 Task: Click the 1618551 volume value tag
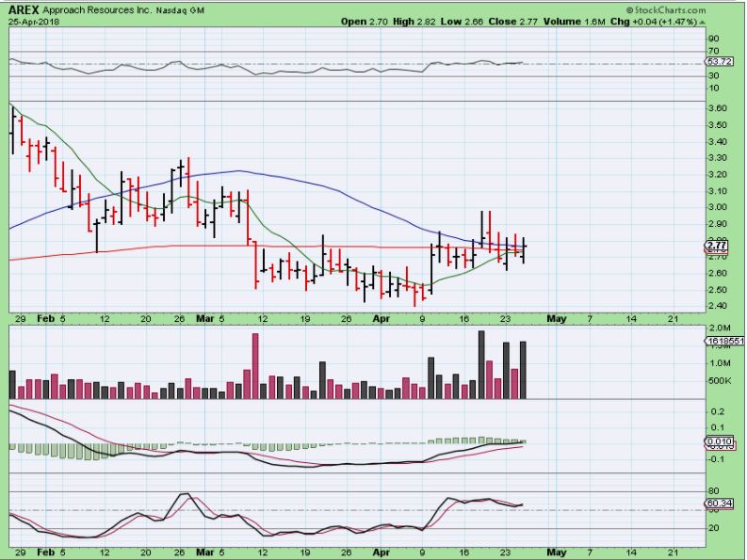coord(725,341)
